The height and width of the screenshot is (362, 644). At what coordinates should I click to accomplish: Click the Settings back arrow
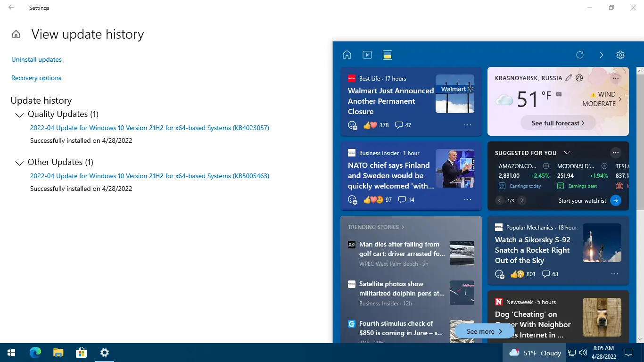[x=11, y=8]
